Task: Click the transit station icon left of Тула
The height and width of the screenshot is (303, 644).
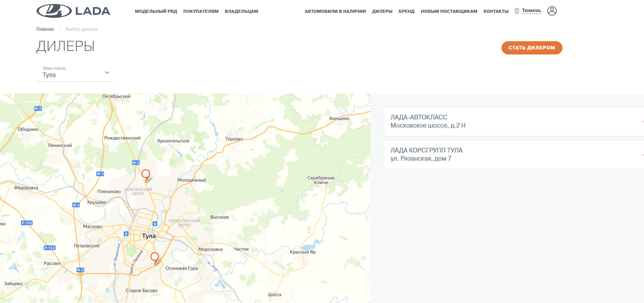Action: [x=126, y=234]
